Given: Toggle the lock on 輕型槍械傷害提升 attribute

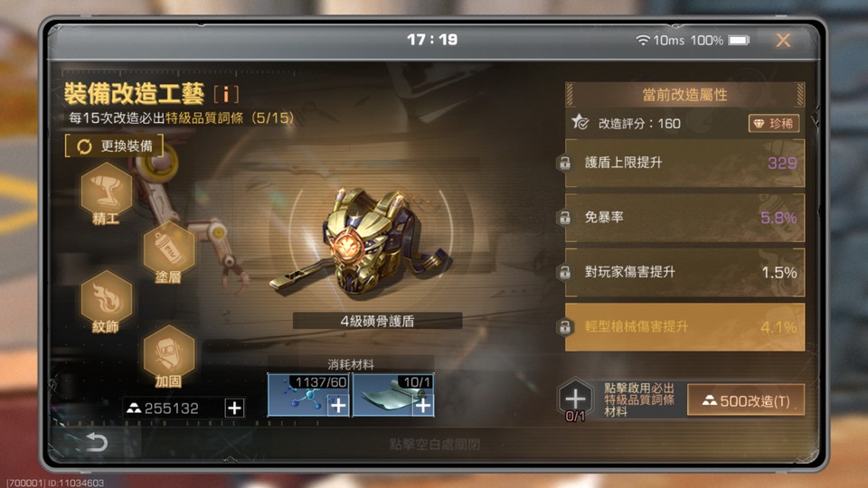Looking at the screenshot, I should [x=564, y=326].
